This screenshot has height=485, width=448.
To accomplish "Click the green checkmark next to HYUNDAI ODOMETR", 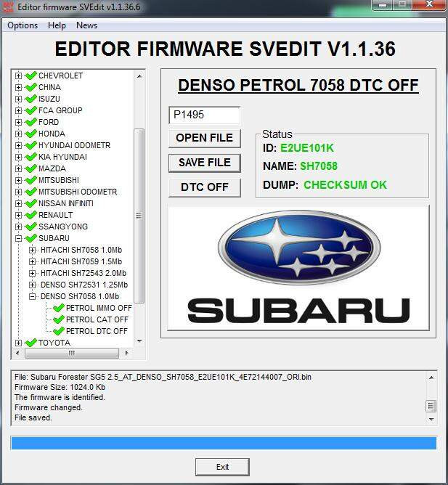I will click(x=31, y=144).
